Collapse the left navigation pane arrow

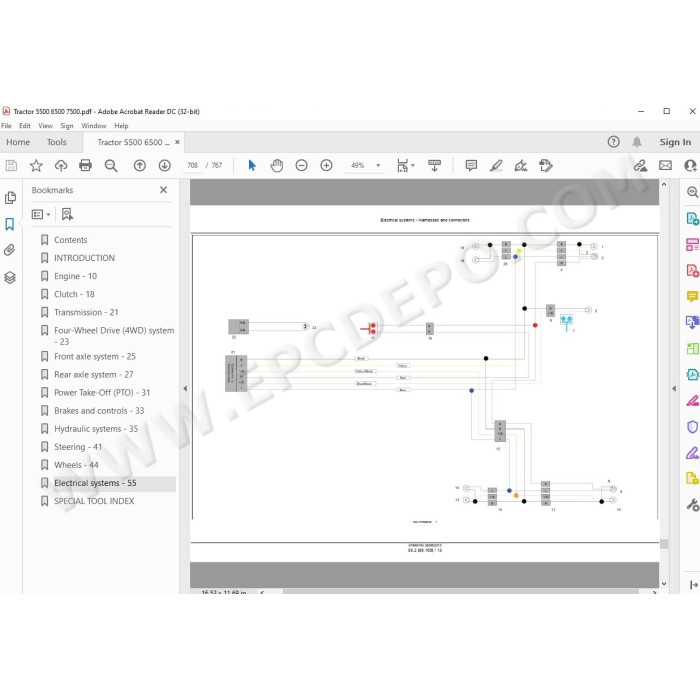point(185,388)
